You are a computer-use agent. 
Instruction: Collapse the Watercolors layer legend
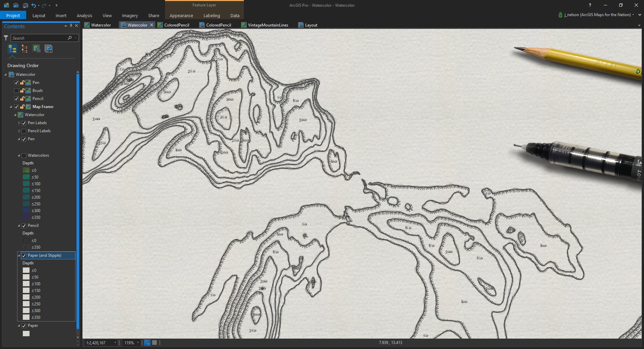[19, 155]
